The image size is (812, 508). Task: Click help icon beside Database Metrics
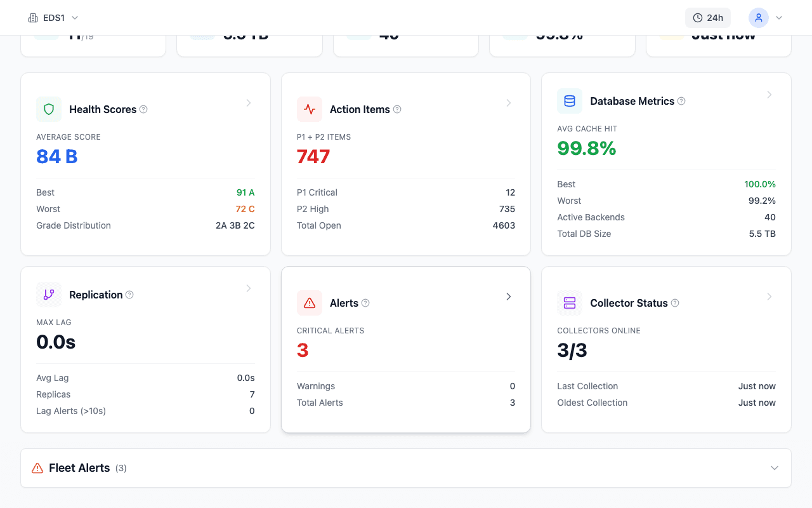681,101
